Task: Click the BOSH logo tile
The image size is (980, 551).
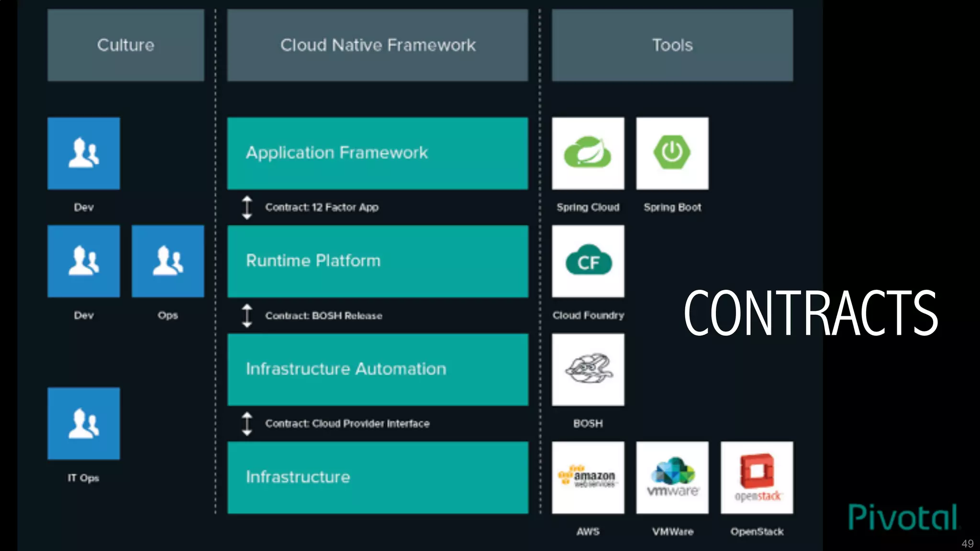Action: pos(588,369)
